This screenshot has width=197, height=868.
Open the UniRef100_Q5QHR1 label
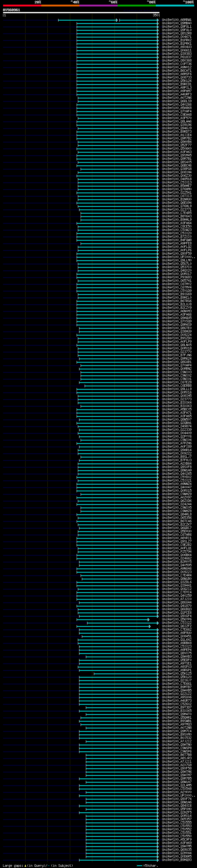(176, 718)
